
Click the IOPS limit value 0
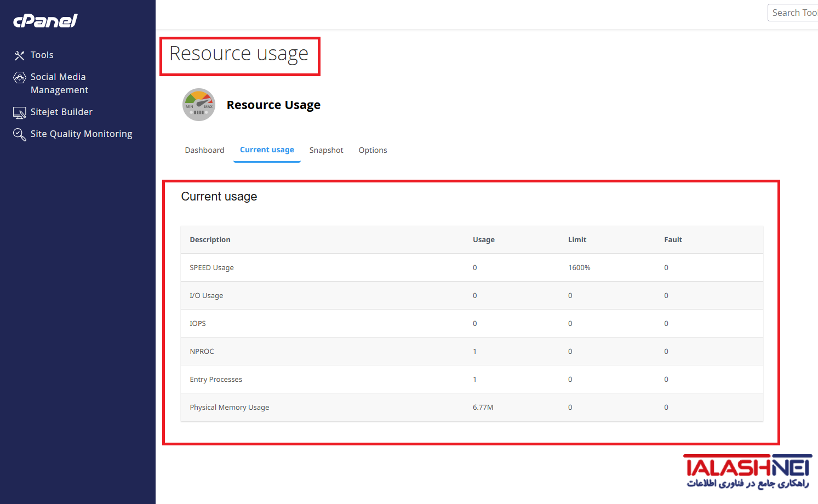pyautogui.click(x=570, y=323)
